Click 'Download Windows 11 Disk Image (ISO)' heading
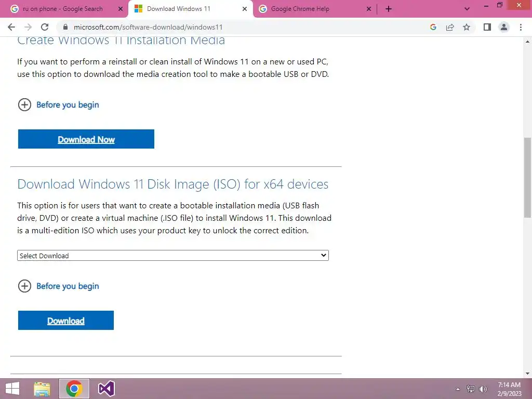Viewport: 532px width, 399px height. click(172, 184)
